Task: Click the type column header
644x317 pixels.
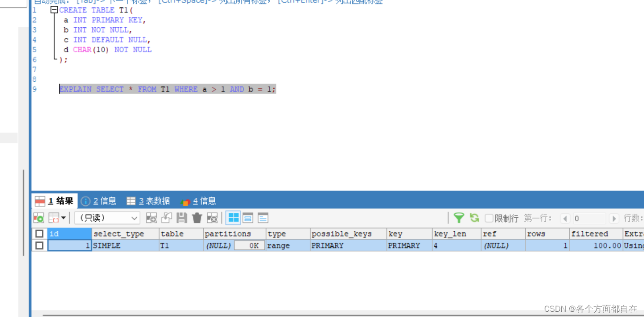Action: [x=288, y=233]
